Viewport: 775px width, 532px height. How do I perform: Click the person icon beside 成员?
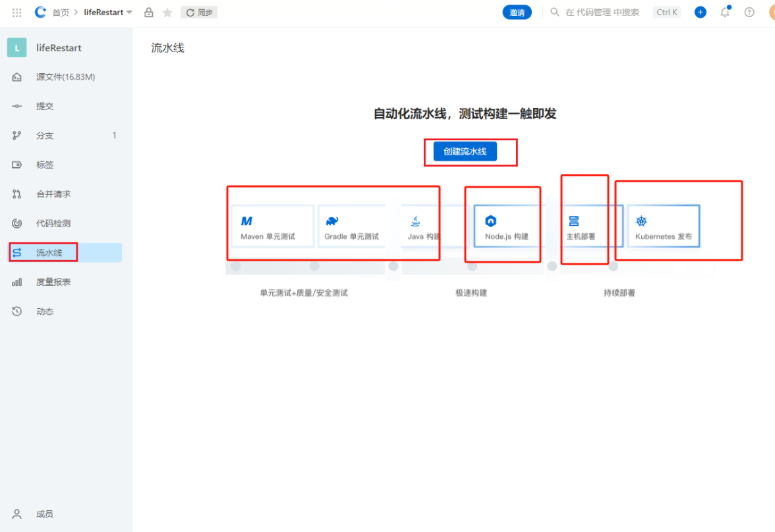[17, 514]
